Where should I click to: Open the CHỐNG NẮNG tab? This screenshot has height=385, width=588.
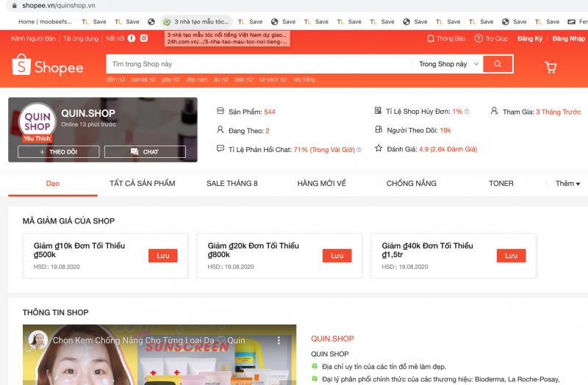pos(411,184)
